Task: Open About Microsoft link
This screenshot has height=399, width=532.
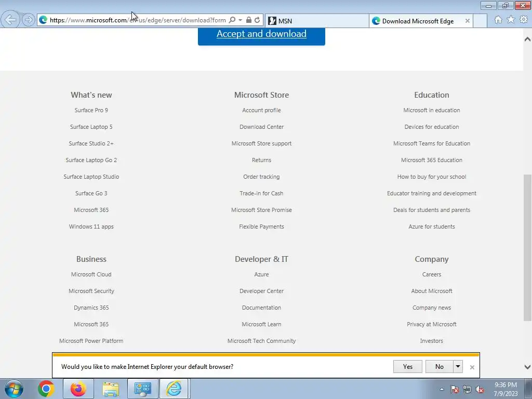Action: tap(432, 291)
